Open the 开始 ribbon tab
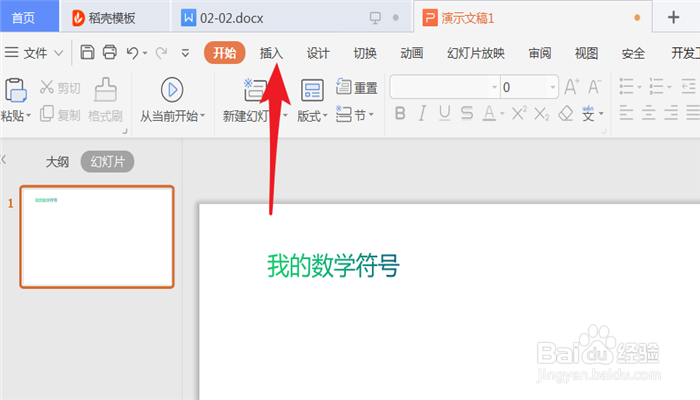700x400 pixels. (225, 53)
